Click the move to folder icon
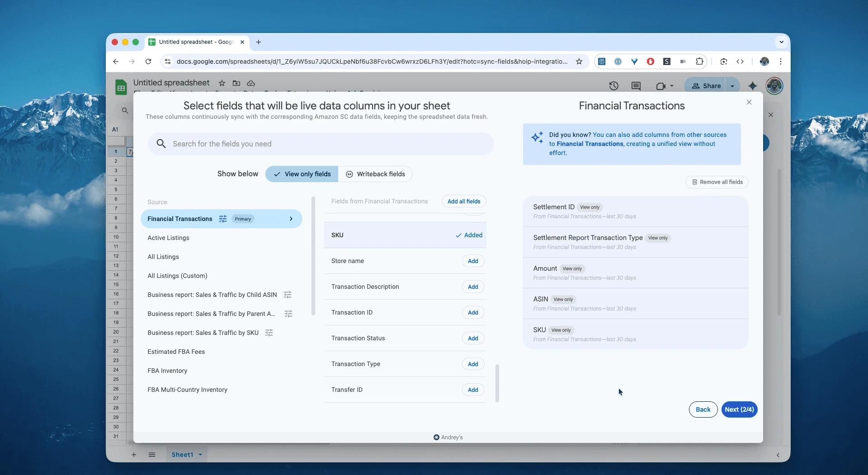Screen dimensions: 868x475 [x=236, y=83]
